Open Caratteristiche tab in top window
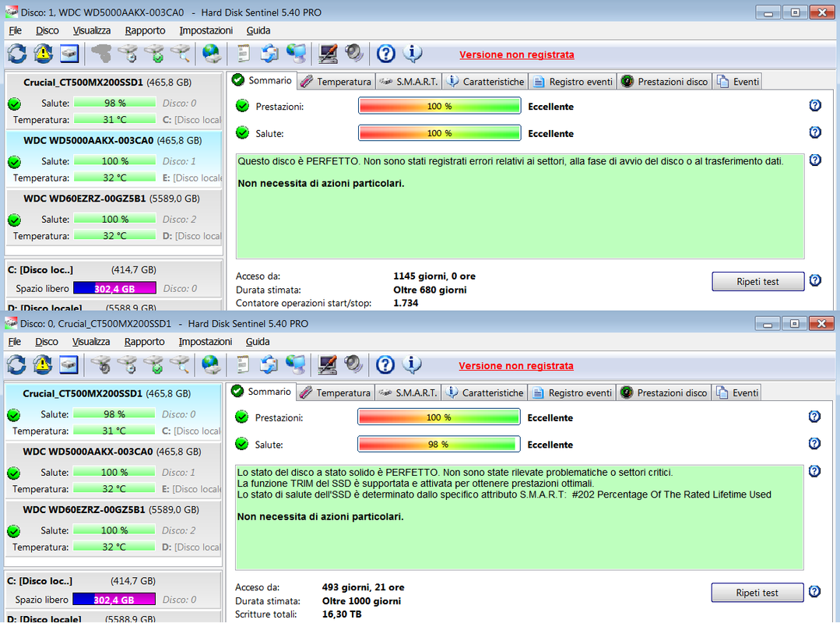This screenshot has width=840, height=623. click(485, 82)
